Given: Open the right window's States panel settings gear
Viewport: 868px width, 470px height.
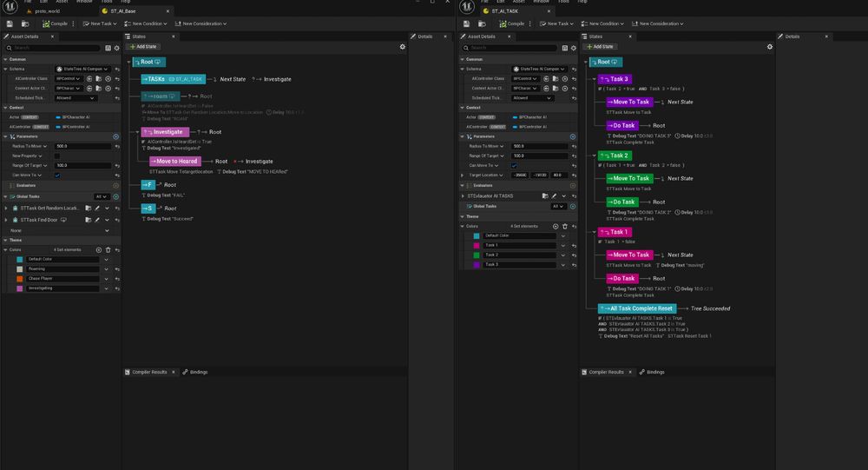Looking at the screenshot, I should [x=769, y=47].
